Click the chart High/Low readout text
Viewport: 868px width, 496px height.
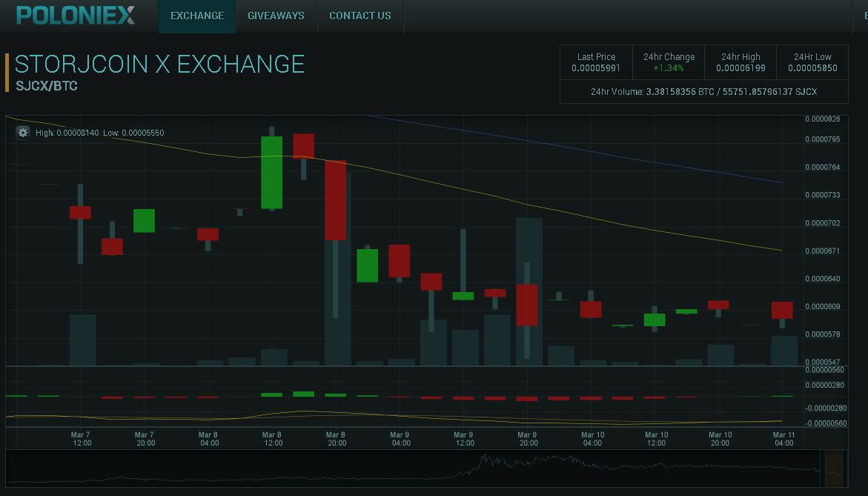click(99, 133)
